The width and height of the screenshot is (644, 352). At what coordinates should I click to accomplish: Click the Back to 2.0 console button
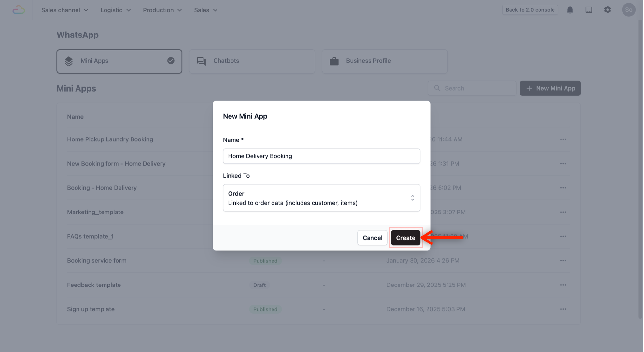(530, 10)
